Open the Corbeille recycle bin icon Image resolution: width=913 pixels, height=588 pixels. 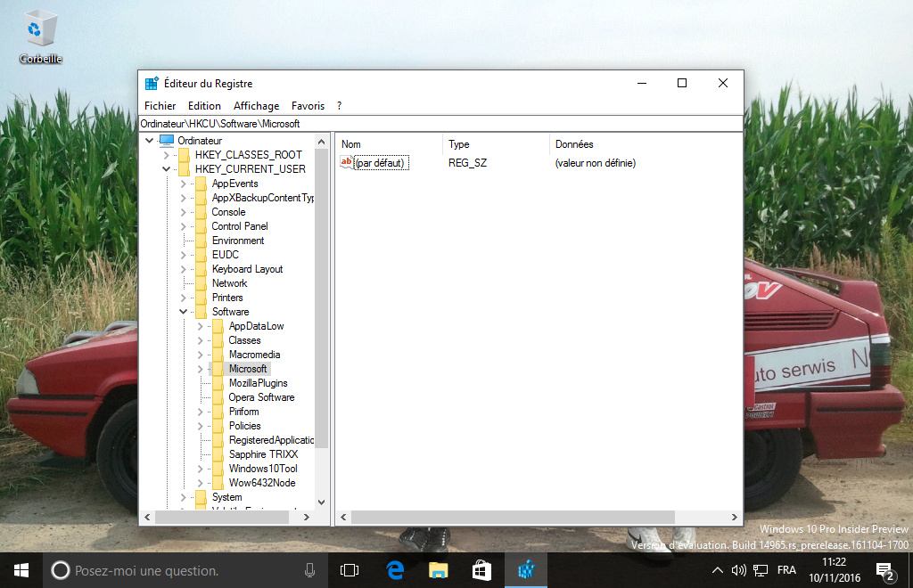click(40, 36)
